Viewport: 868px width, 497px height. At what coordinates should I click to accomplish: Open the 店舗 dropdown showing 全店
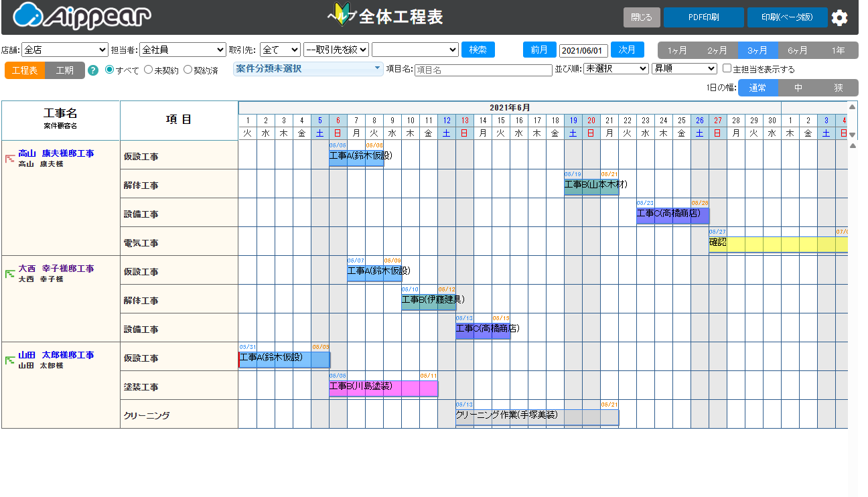coord(64,50)
